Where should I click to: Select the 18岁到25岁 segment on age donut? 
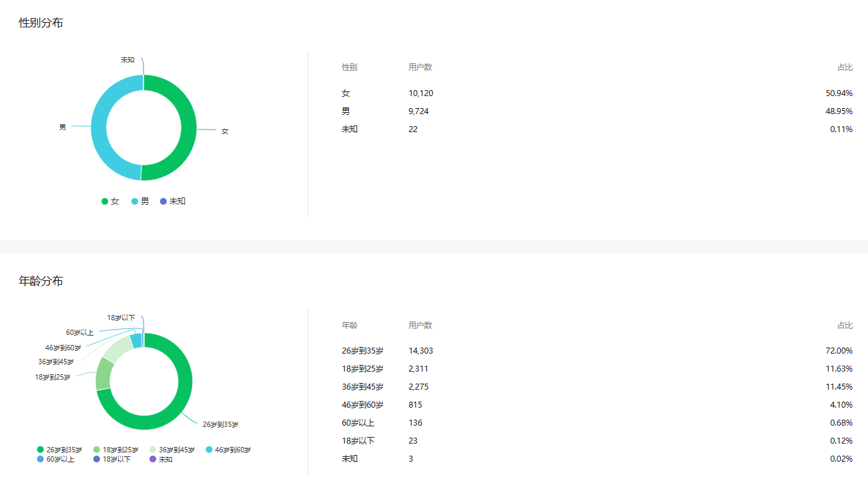pos(103,374)
